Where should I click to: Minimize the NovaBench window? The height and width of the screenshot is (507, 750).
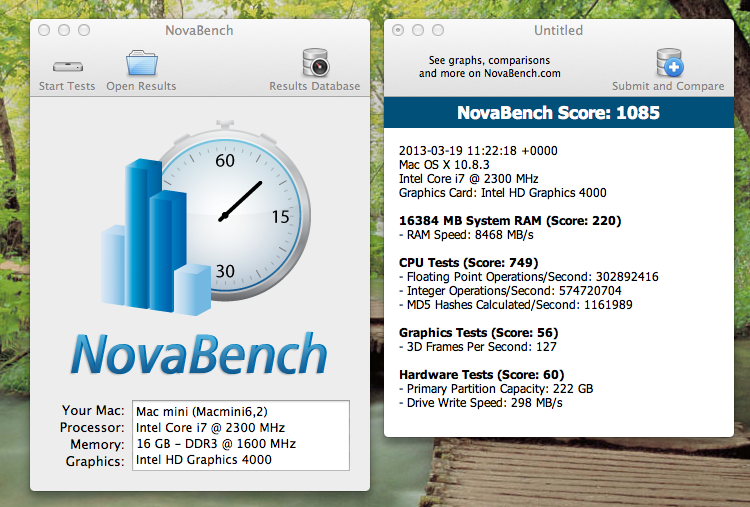[64, 31]
